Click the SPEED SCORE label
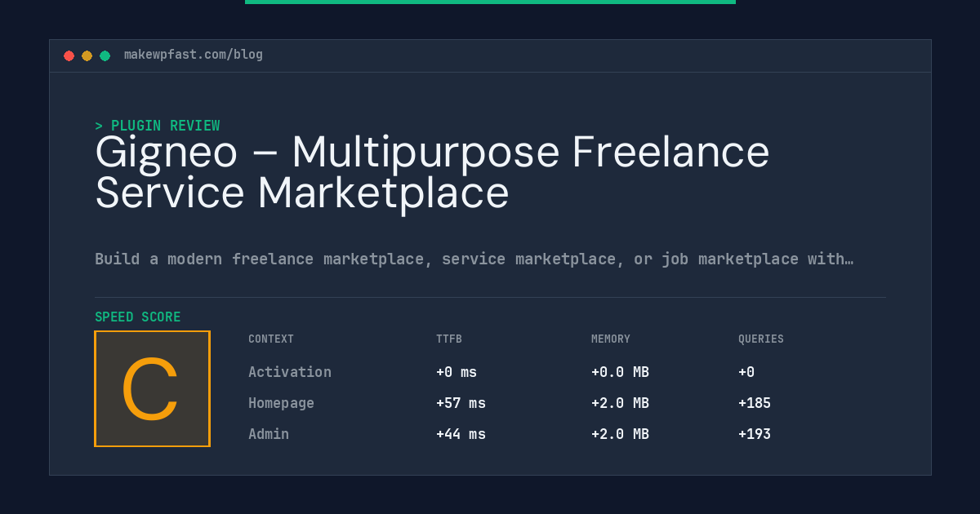The width and height of the screenshot is (980, 514). [138, 317]
